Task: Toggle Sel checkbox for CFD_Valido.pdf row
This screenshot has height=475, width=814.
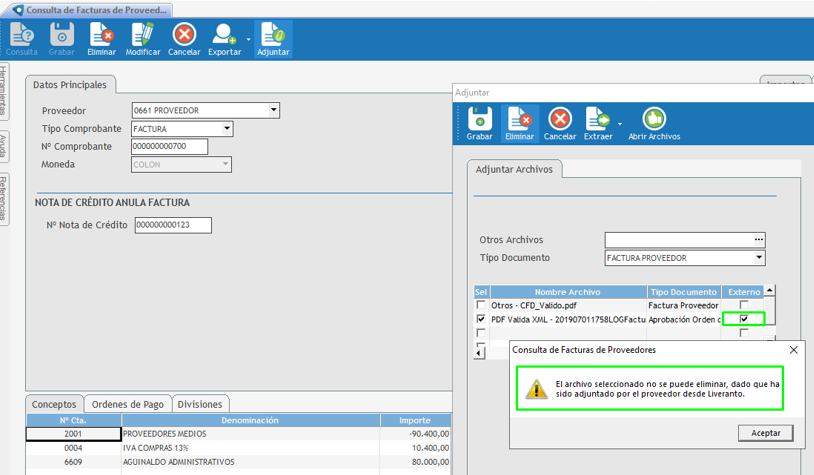Action: 481,305
